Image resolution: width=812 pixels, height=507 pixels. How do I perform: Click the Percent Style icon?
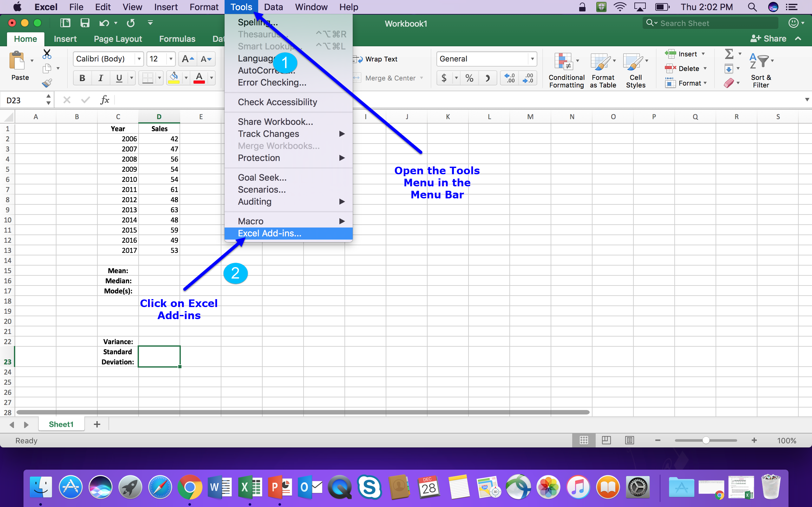(469, 78)
